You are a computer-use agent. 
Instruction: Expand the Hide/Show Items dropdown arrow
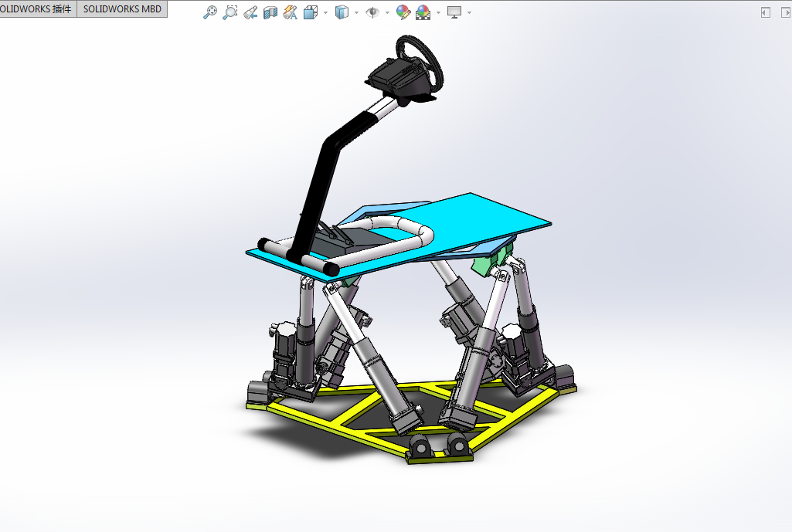point(387,12)
